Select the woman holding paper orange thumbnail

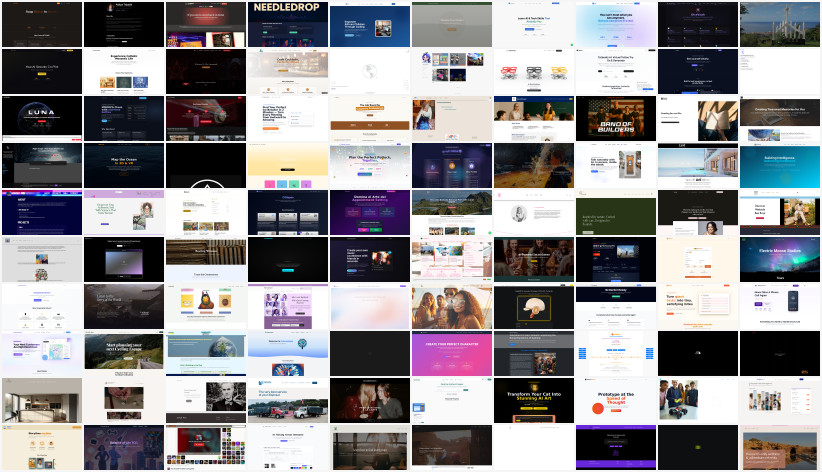click(698, 118)
